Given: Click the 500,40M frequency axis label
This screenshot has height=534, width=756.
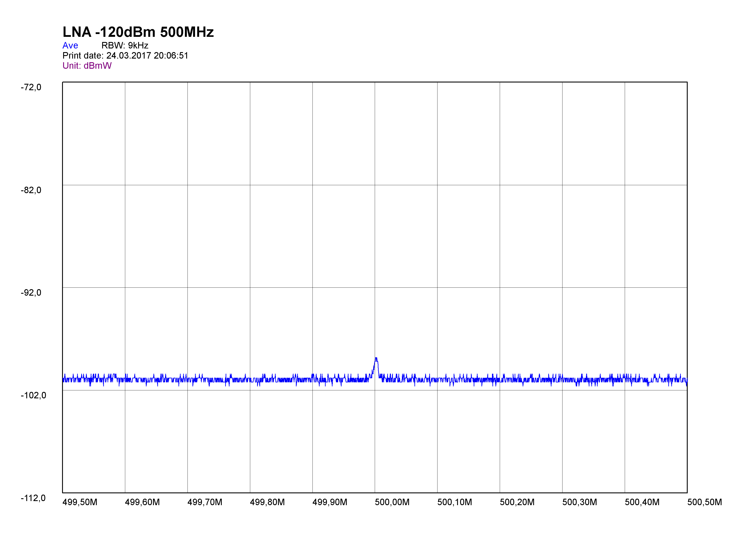Looking at the screenshot, I should pos(642,502).
